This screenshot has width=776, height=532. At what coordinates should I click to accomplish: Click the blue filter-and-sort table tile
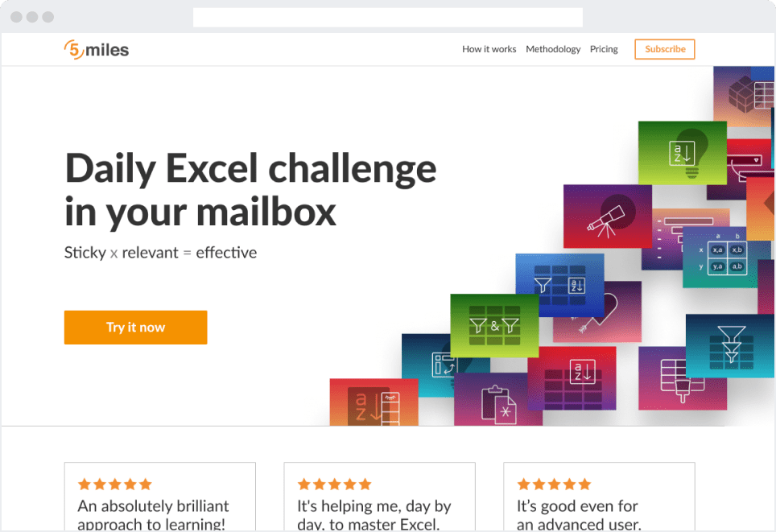(x=559, y=283)
